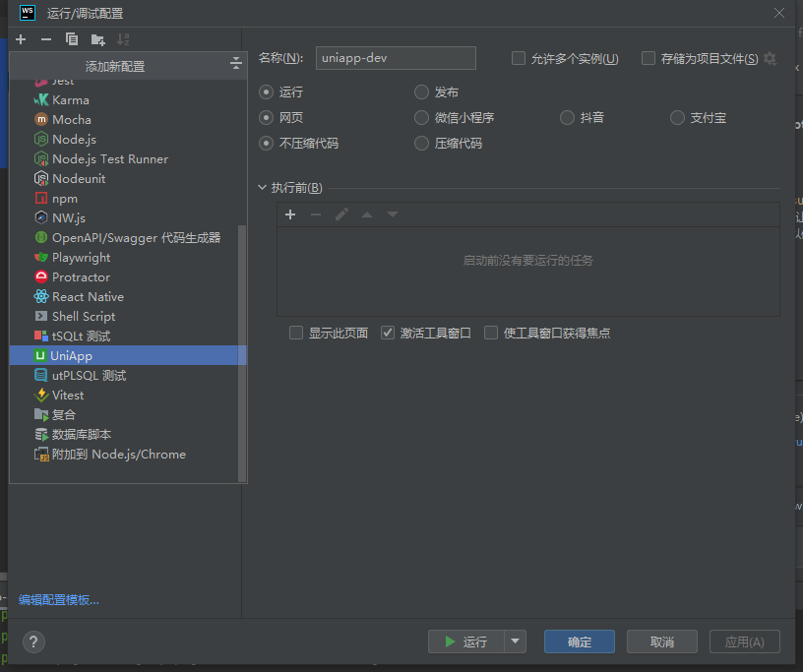This screenshot has width=803, height=672.
Task: Click the save to folder icon
Action: [97, 39]
